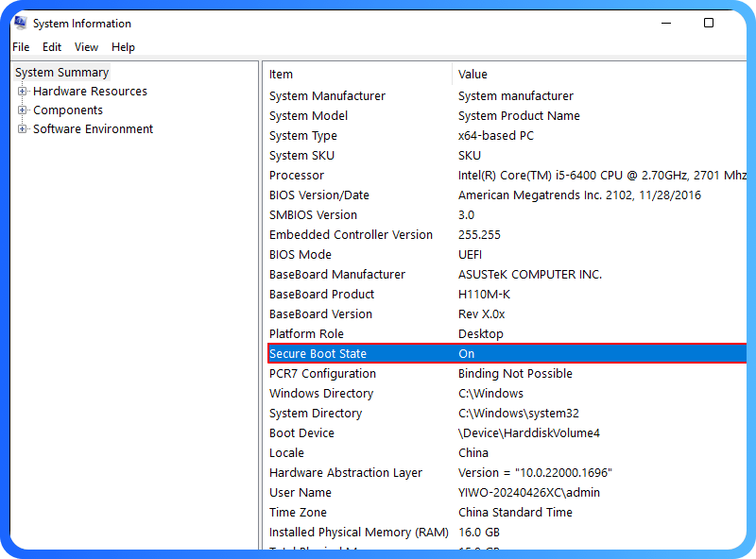
Task: Select the Platform Role row
Action: tap(507, 333)
